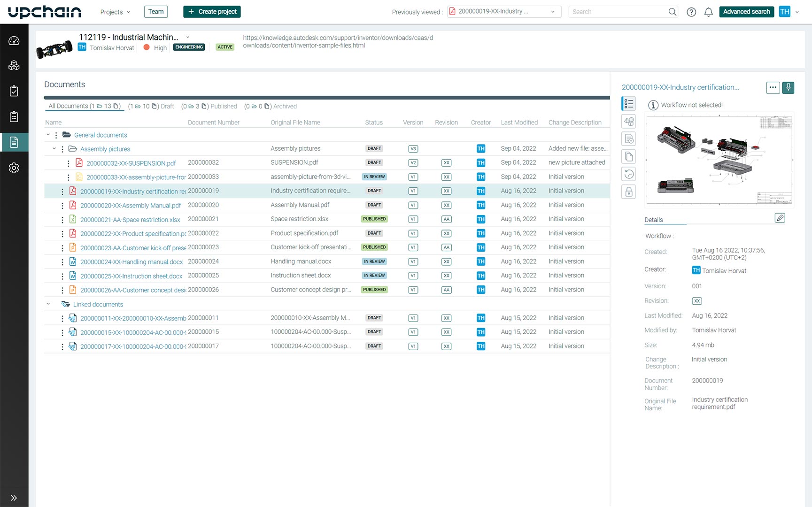Click the Advanced search button
This screenshot has width=812, height=507.
[x=746, y=12]
